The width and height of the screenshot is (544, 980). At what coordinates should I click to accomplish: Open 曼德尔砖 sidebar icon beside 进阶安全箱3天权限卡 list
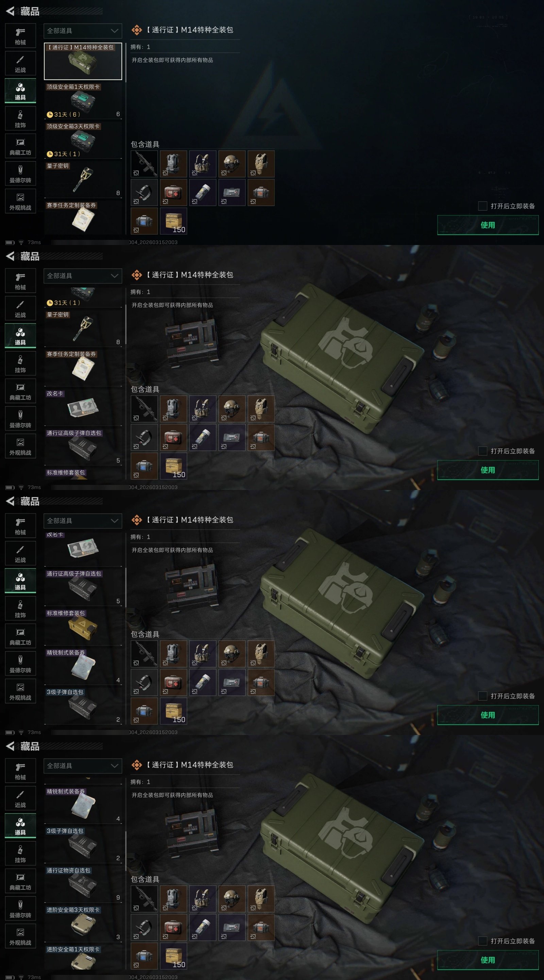tap(20, 908)
